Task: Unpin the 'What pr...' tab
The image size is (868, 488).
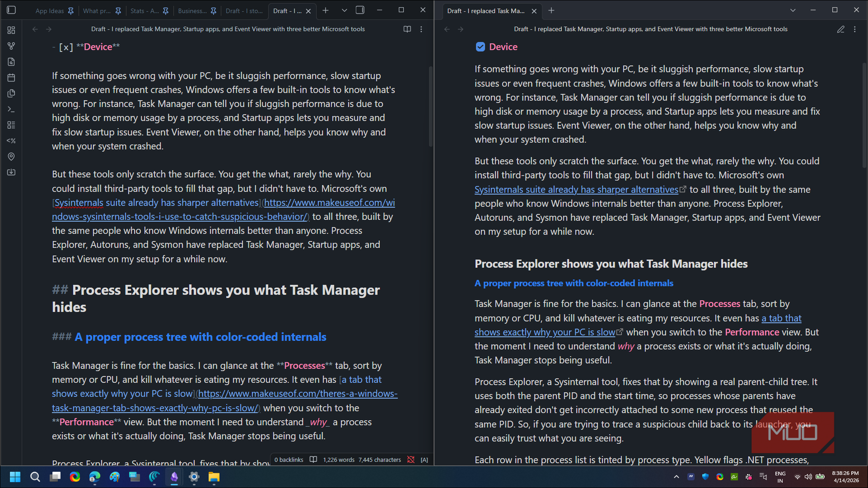Action: (x=118, y=11)
